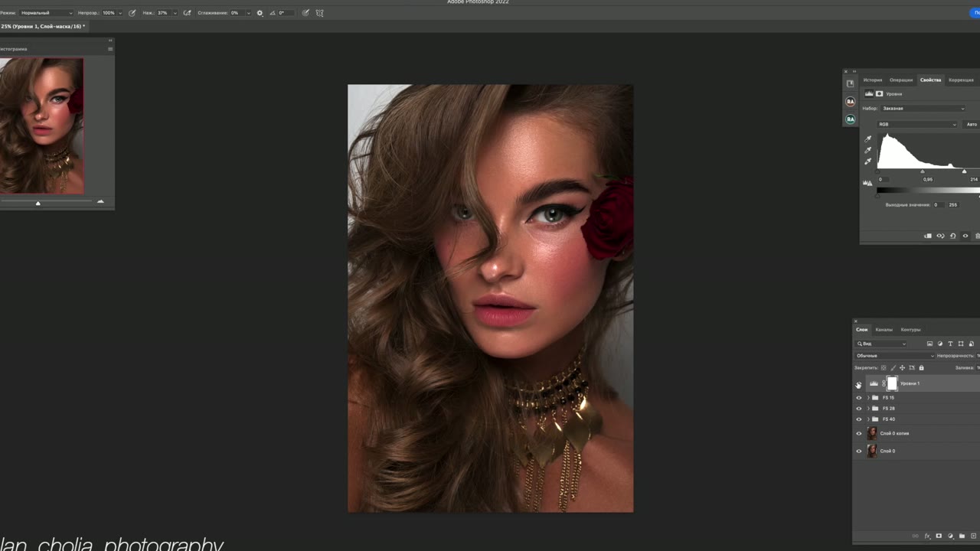This screenshot has width=980, height=551.
Task: Switch to the История tab
Action: pos(873,80)
